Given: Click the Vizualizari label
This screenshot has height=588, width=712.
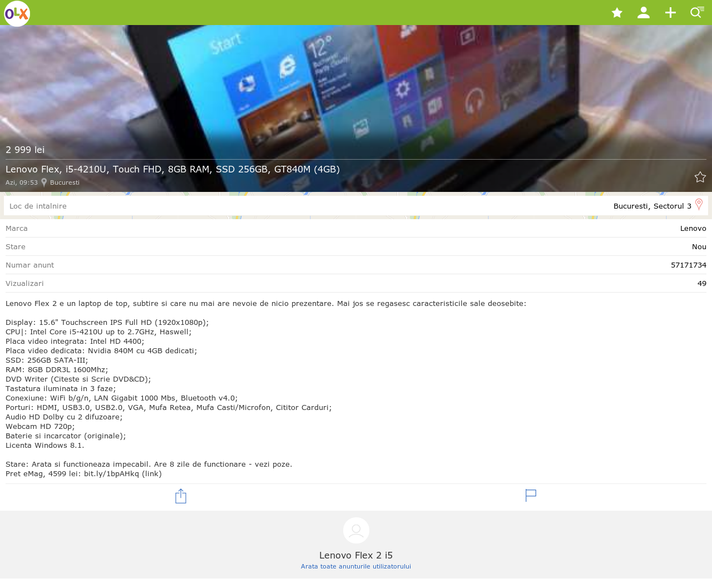Looking at the screenshot, I should coord(24,283).
